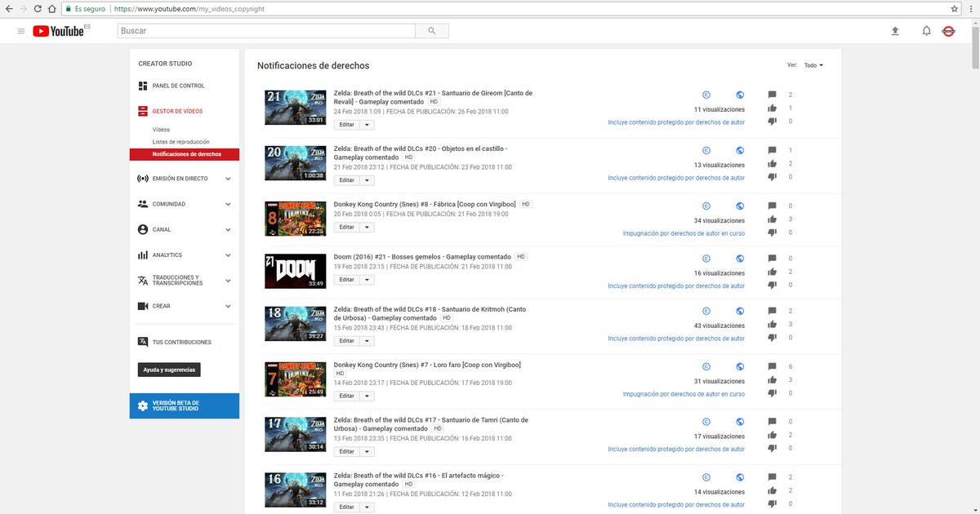Click copyright icon for Zelda DLCs #21

706,95
